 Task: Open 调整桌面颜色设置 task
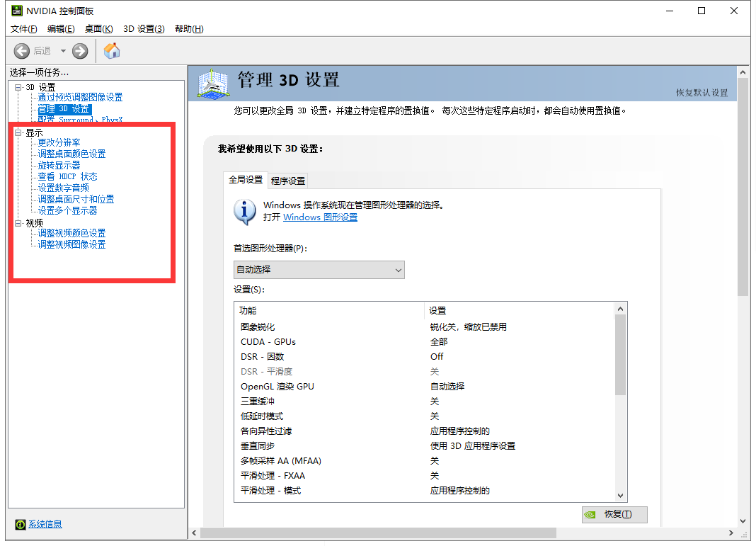click(x=71, y=154)
